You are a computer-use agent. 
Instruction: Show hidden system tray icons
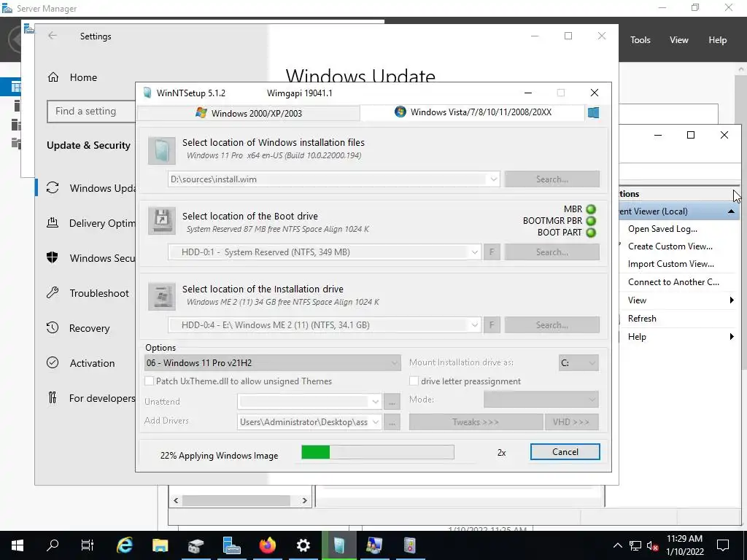[x=617, y=545]
